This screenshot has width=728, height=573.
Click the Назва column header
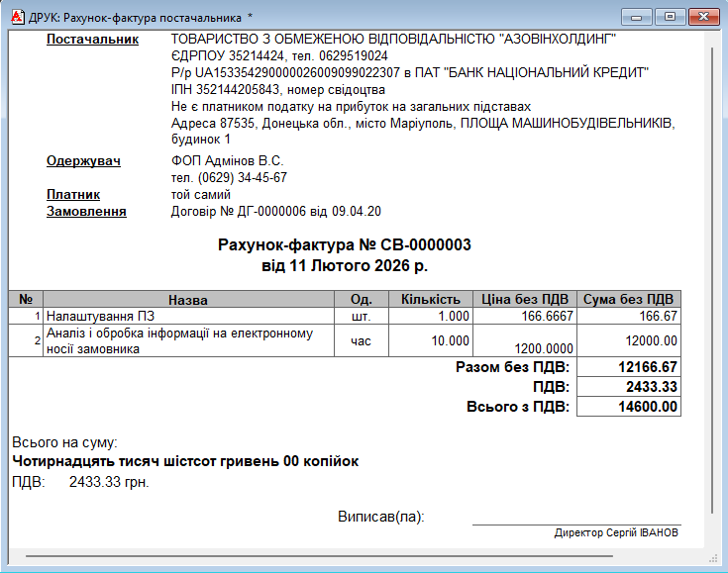point(188,300)
